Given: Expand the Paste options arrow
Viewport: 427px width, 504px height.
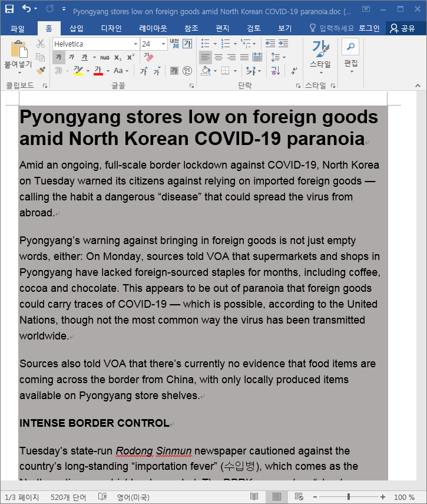Looking at the screenshot, I should 19,73.
